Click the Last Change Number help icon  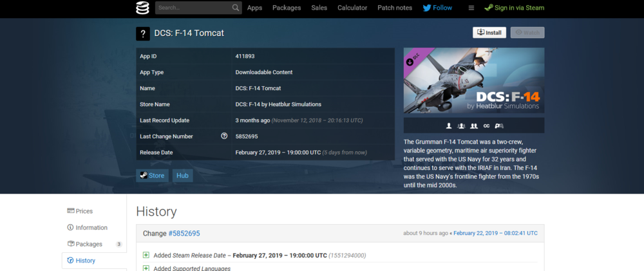pos(224,136)
